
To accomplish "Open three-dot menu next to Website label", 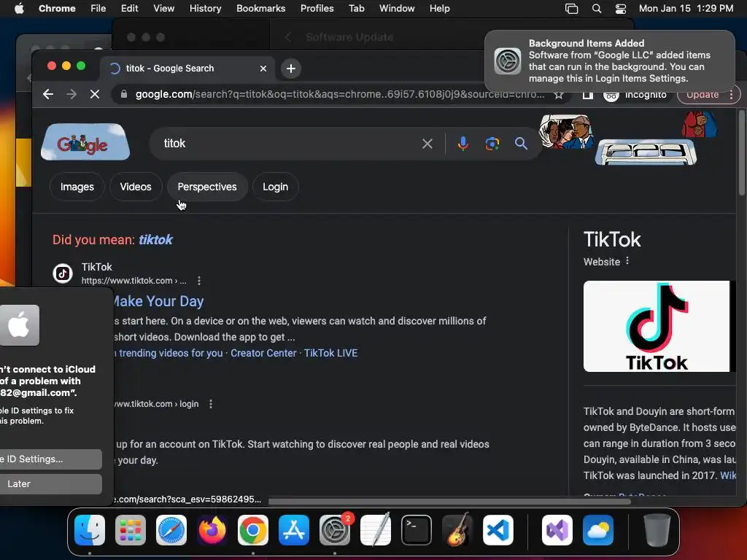I will click(x=627, y=261).
